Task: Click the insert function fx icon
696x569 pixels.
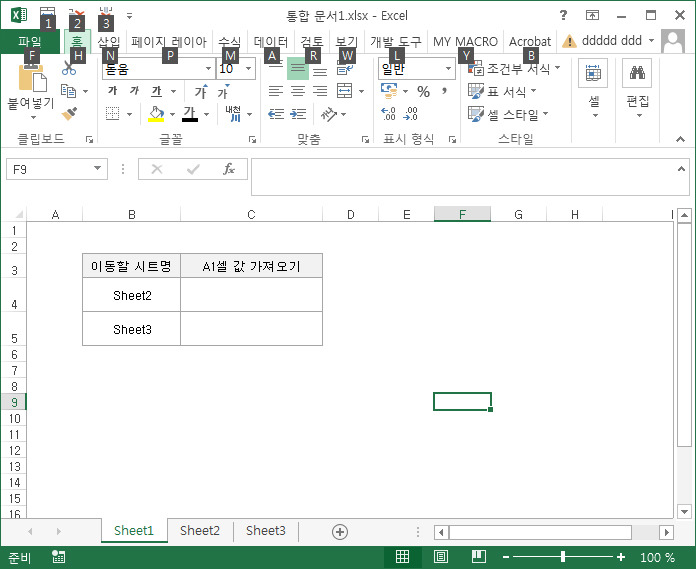Action: click(x=229, y=169)
